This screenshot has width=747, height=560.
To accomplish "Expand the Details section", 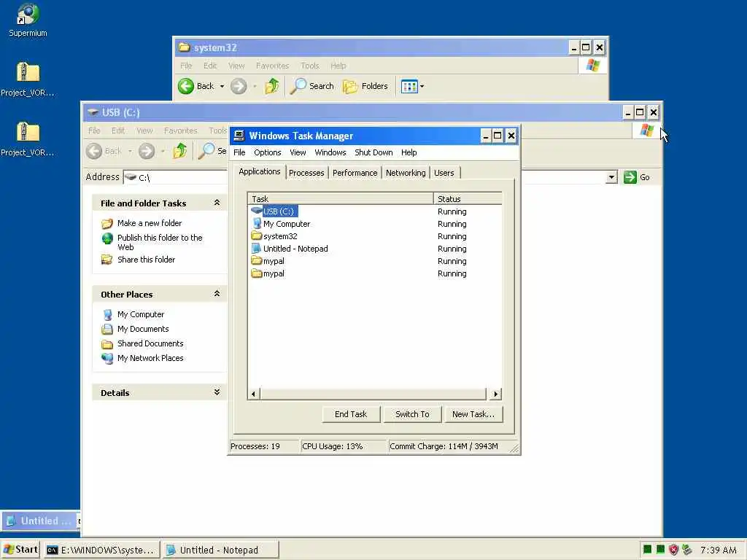I will click(217, 392).
